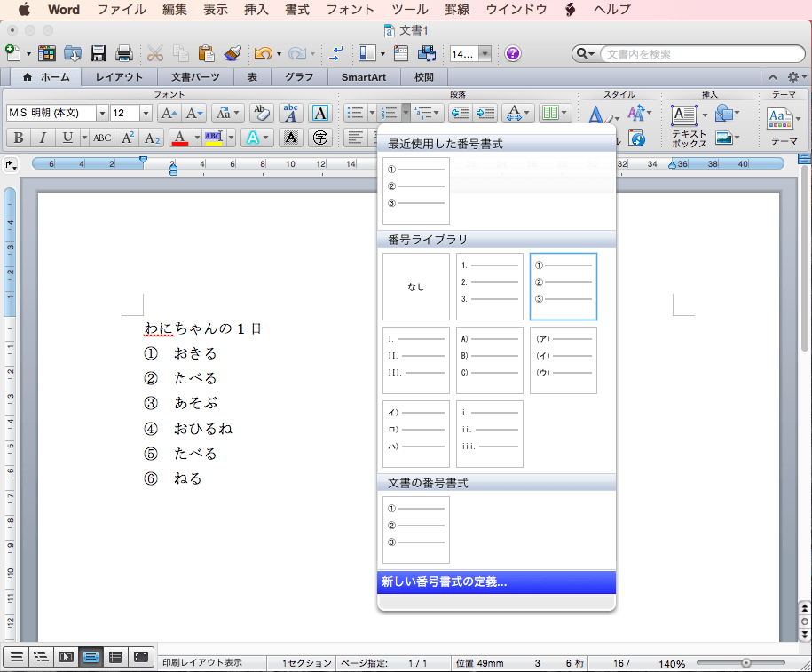Click the Decrease font size icon

194,113
